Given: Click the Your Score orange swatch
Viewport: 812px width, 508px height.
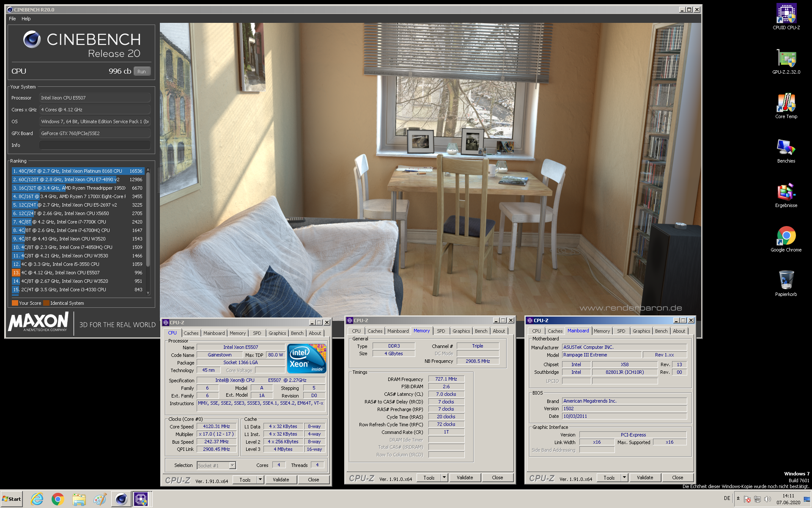Looking at the screenshot, I should coord(15,303).
